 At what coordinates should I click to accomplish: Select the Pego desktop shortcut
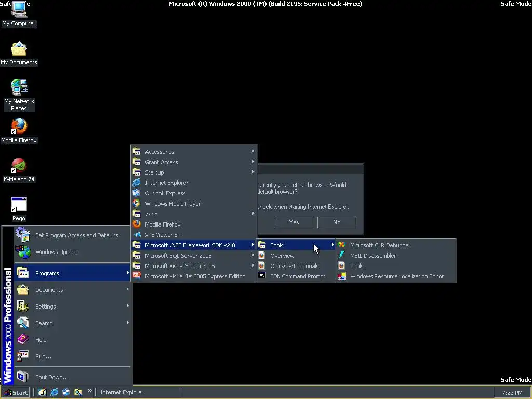(19, 209)
